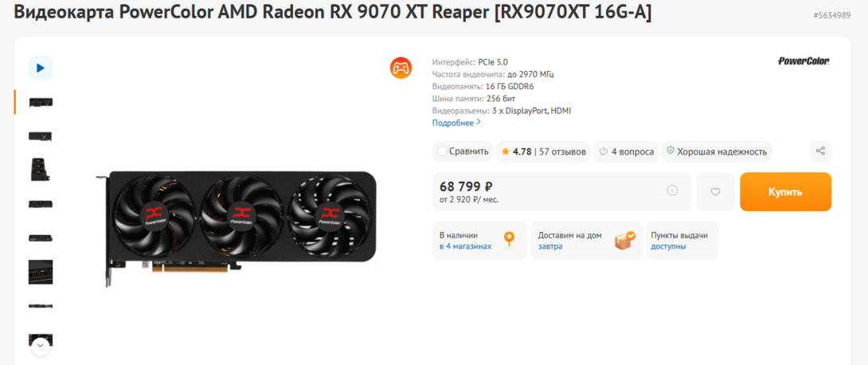Open в 4 магазинах availability link
This screenshot has height=365, width=868.
(466, 246)
